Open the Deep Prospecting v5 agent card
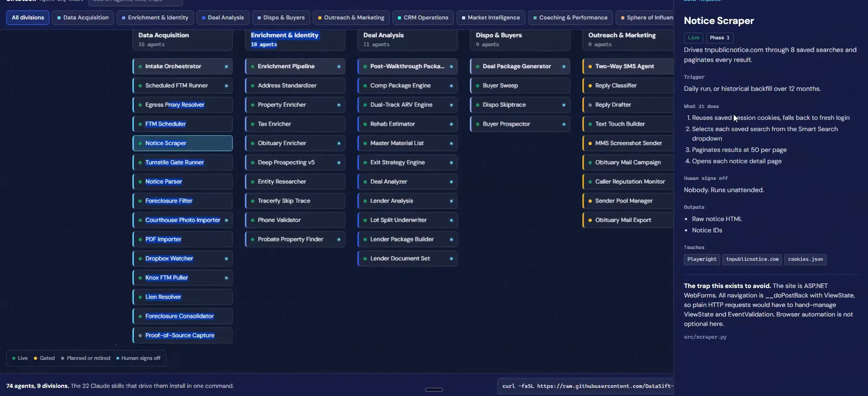 coord(295,162)
